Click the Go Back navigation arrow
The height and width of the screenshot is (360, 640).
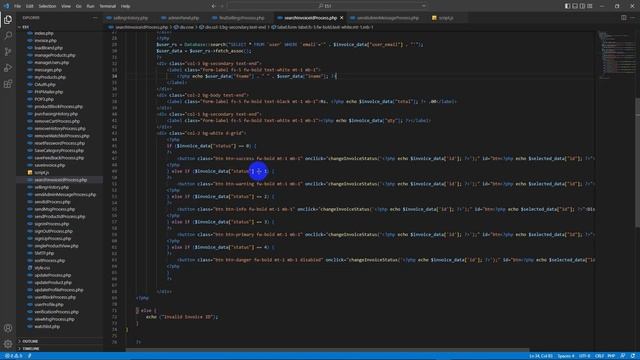pyautogui.click(x=213, y=6)
